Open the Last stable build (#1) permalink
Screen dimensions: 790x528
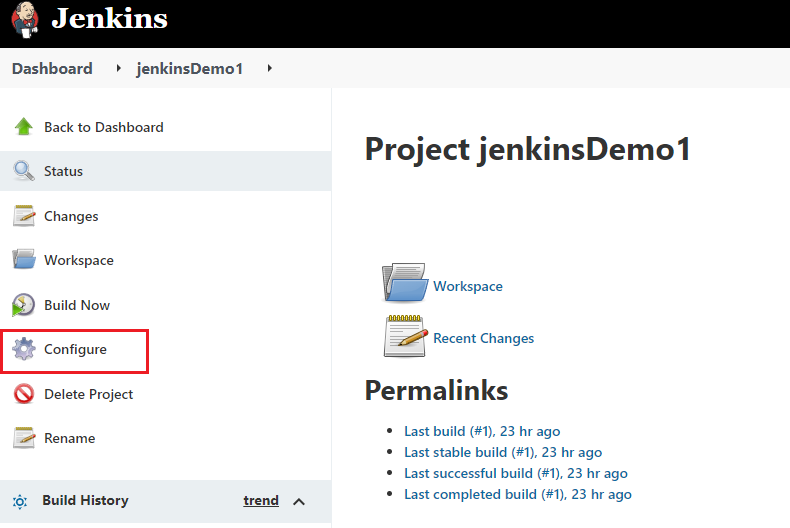point(503,453)
